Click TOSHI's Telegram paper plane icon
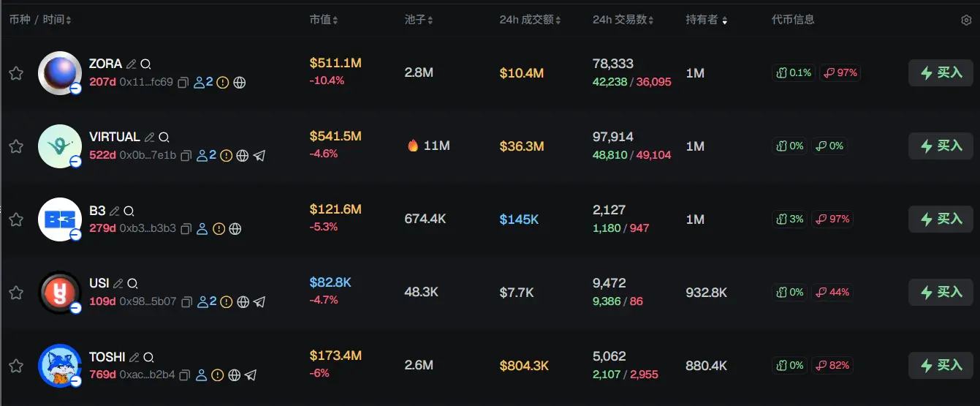The image size is (980, 406). 251,375
